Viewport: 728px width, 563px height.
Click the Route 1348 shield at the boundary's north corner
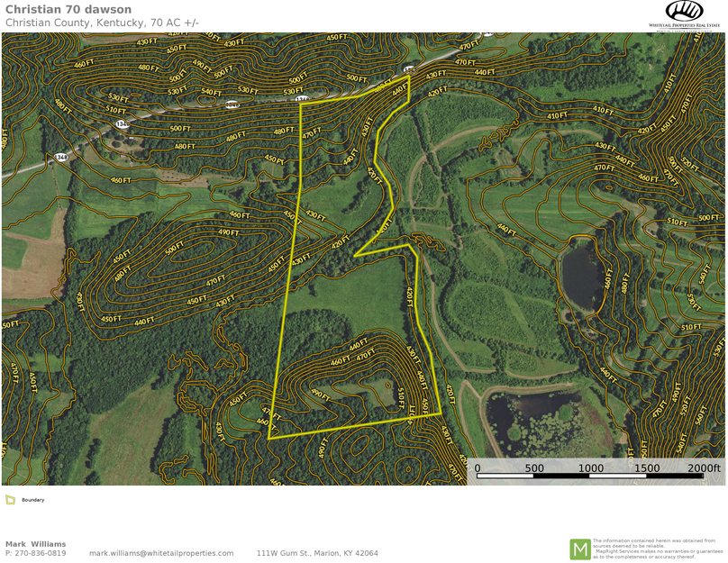tap(408, 68)
